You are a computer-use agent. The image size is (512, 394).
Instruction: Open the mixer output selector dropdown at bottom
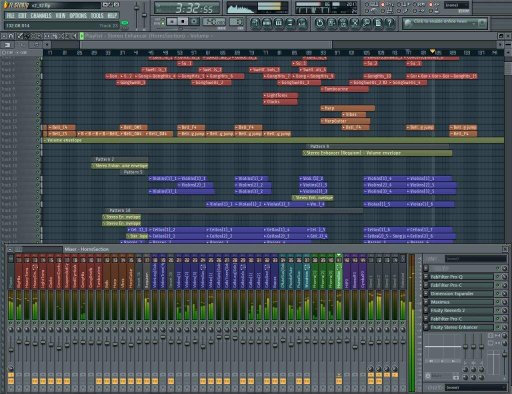[x=475, y=387]
